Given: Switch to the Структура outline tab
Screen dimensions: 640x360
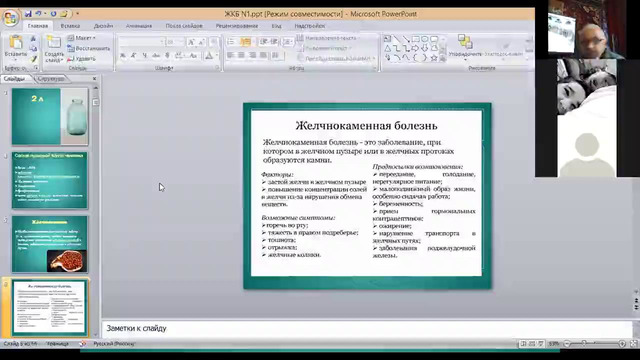Looking at the screenshot, I should [51, 79].
